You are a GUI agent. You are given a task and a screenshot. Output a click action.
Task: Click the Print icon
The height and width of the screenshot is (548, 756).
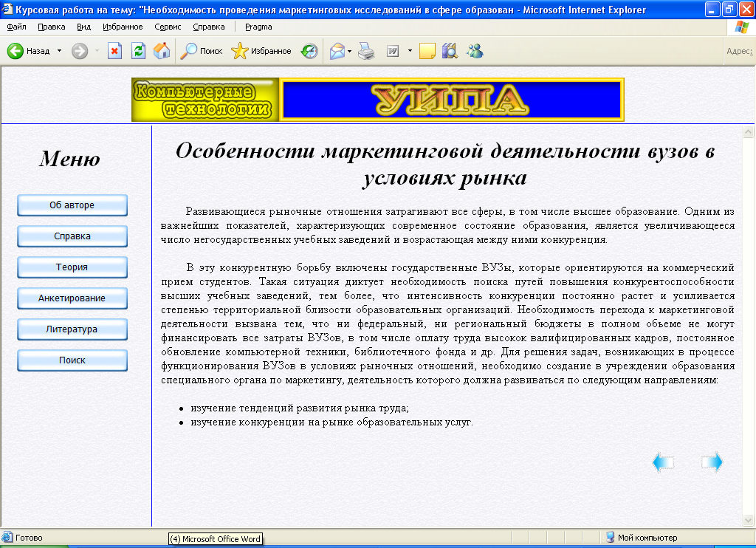(366, 51)
